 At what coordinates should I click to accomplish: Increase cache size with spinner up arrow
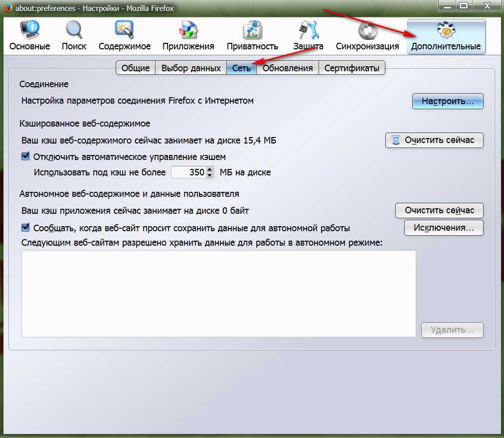pos(210,169)
